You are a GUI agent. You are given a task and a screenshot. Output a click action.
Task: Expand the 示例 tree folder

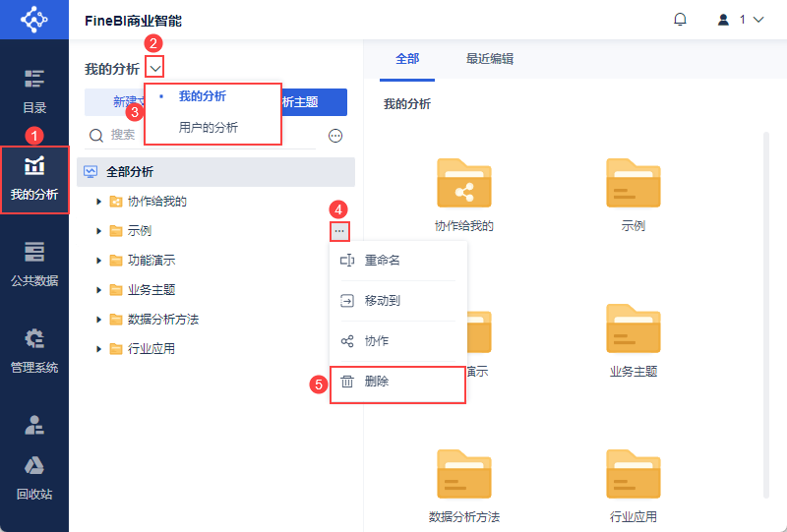tap(99, 231)
